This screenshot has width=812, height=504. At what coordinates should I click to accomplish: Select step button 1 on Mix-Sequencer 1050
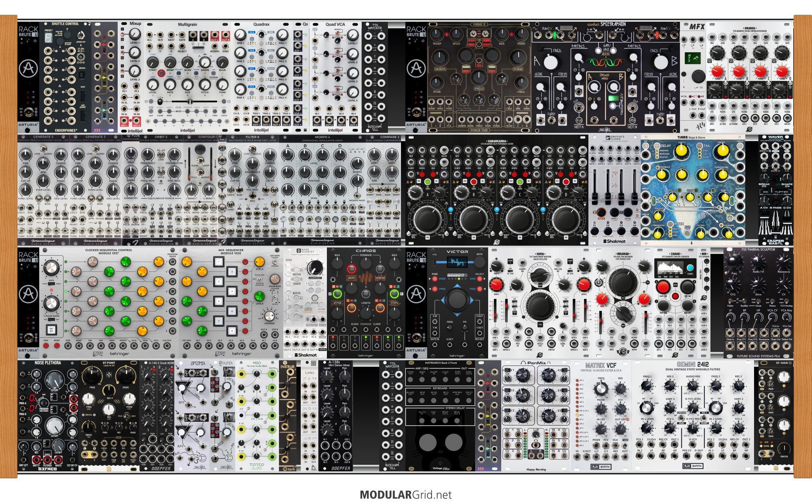tap(219, 262)
